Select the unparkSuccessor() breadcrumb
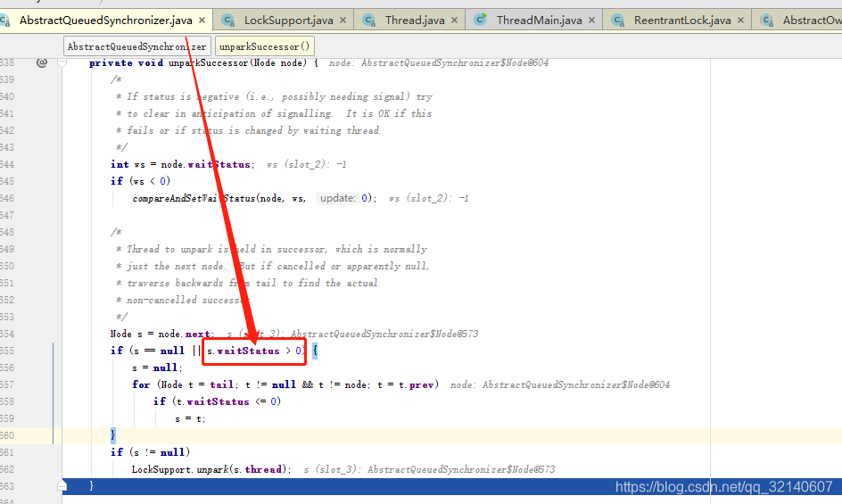842x504 pixels. tap(264, 46)
